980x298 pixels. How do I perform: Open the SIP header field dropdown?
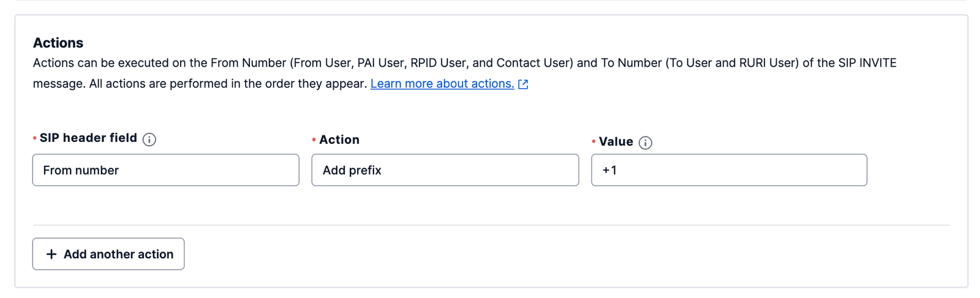click(165, 170)
